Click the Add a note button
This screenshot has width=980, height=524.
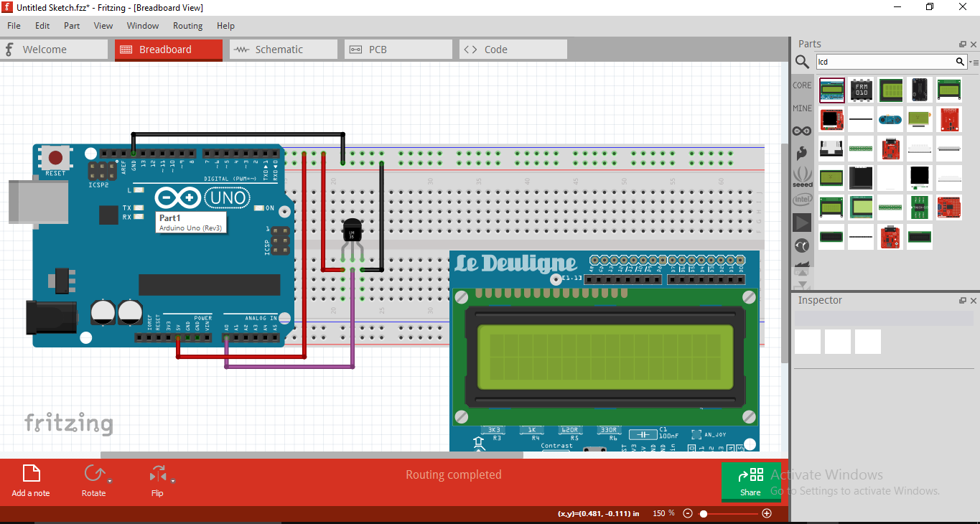coord(31,481)
